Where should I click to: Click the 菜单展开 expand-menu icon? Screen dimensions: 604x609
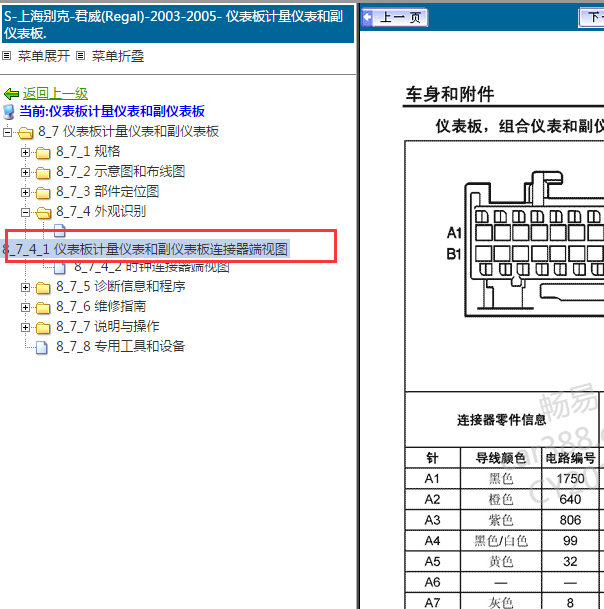(7, 56)
